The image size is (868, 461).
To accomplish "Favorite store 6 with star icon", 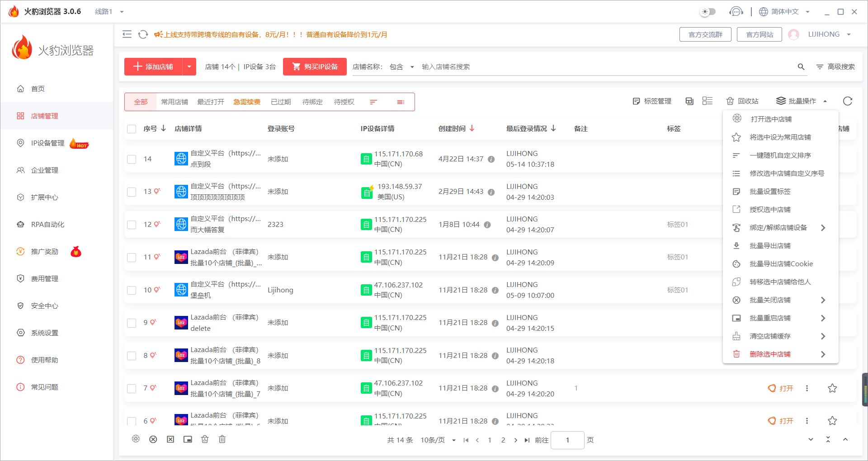I will click(x=832, y=421).
